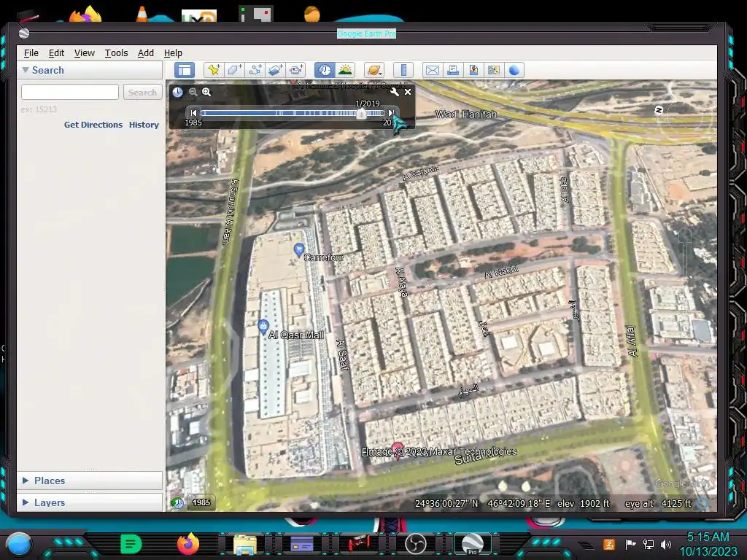Open time slider options wrench

[x=394, y=92]
